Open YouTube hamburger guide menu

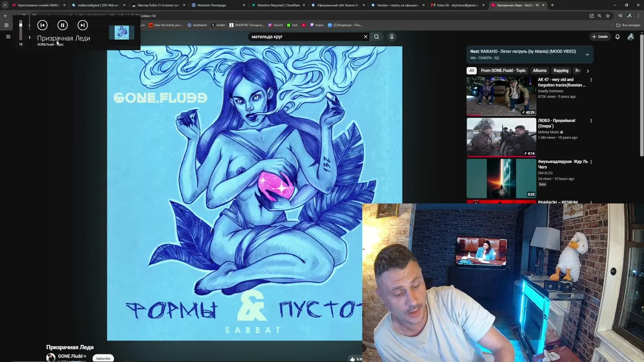(8, 37)
